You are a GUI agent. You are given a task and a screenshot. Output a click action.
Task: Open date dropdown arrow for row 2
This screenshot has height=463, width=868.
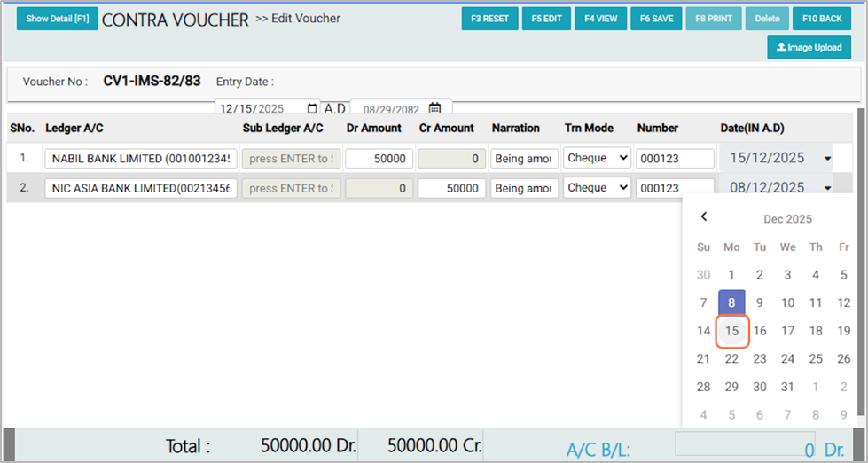pos(827,188)
